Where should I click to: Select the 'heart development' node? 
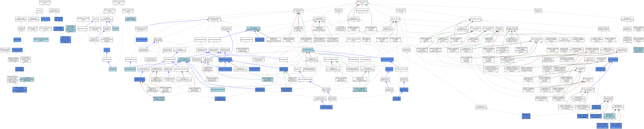169,59
